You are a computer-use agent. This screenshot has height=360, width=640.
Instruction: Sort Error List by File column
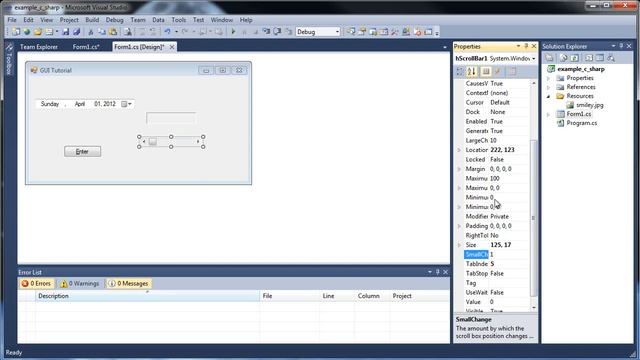point(289,296)
